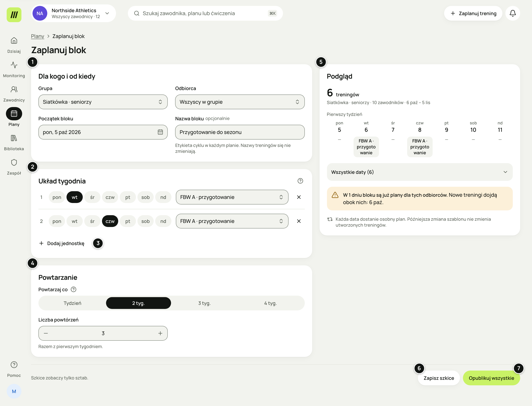532x406 pixels.
Task: Open Biblioteka in the sidebar
Action: [14, 142]
